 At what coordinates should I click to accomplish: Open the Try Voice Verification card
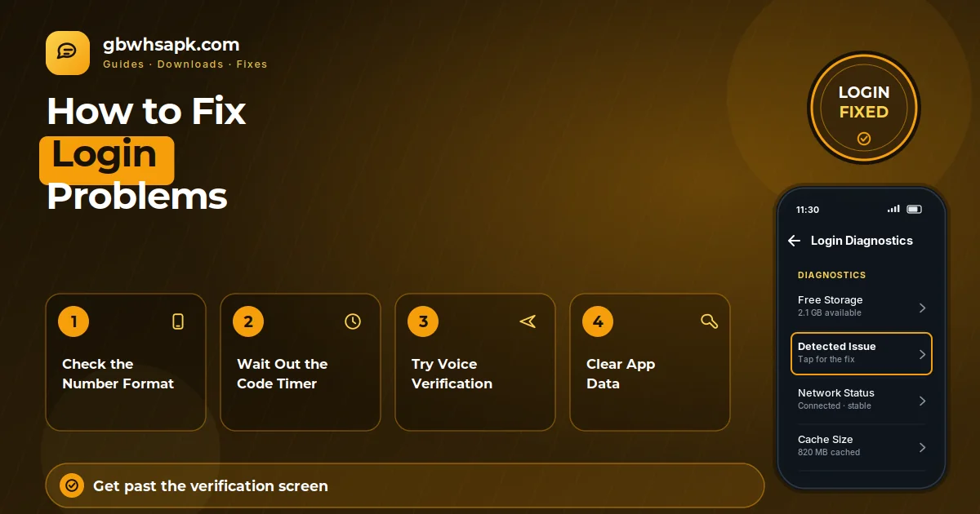[x=475, y=362]
